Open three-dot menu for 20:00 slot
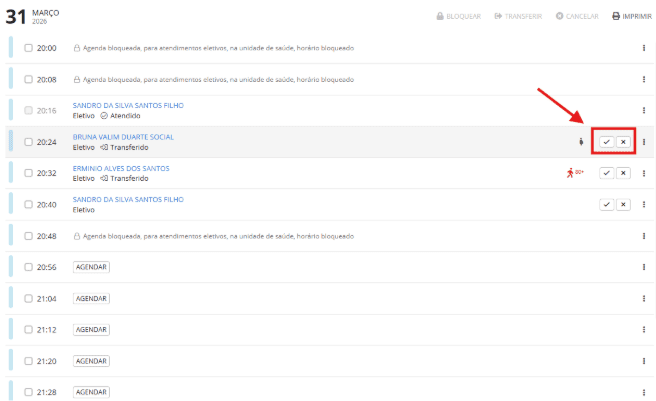The width and height of the screenshot is (656, 401). pos(643,48)
